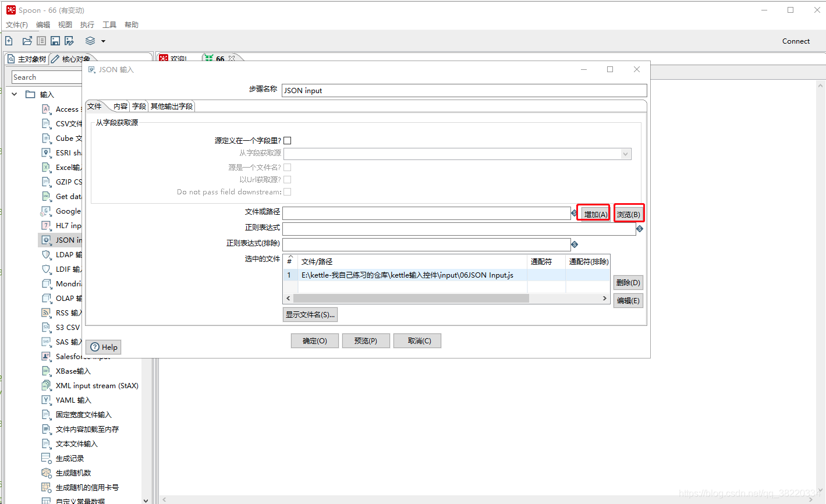Click the Explore repository toolbar icon
Image resolution: width=826 pixels, height=504 pixels.
[x=41, y=41]
